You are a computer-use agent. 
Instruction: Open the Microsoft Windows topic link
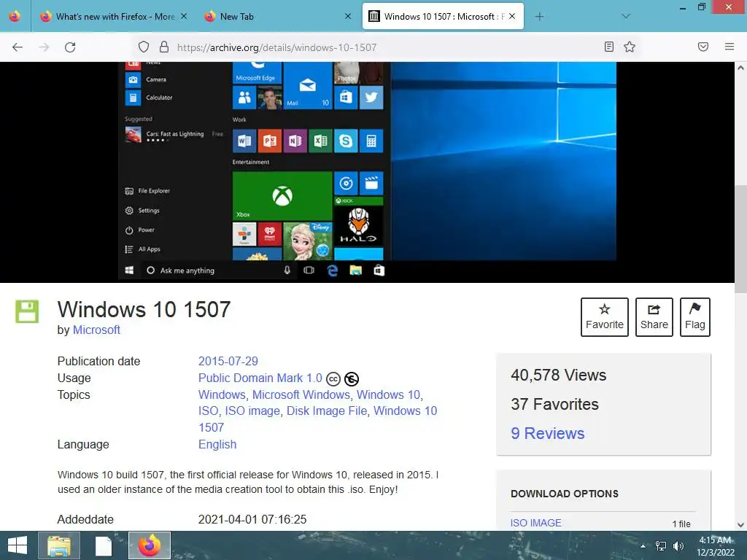point(301,394)
